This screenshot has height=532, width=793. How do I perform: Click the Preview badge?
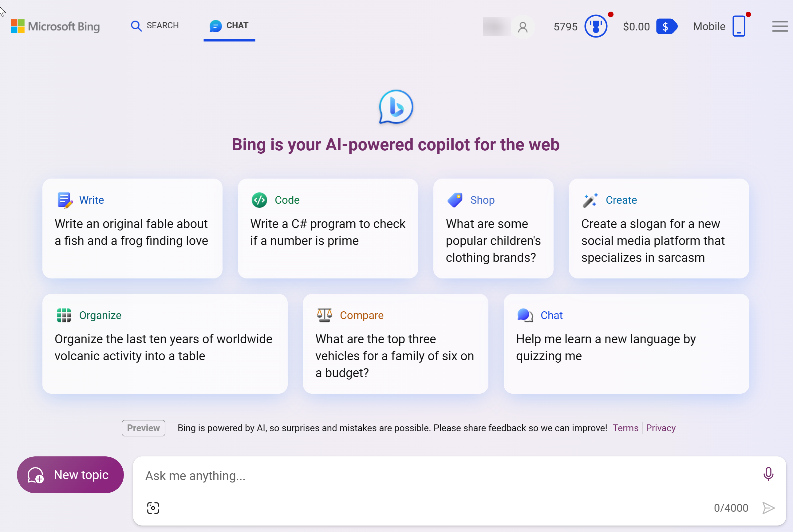144,428
